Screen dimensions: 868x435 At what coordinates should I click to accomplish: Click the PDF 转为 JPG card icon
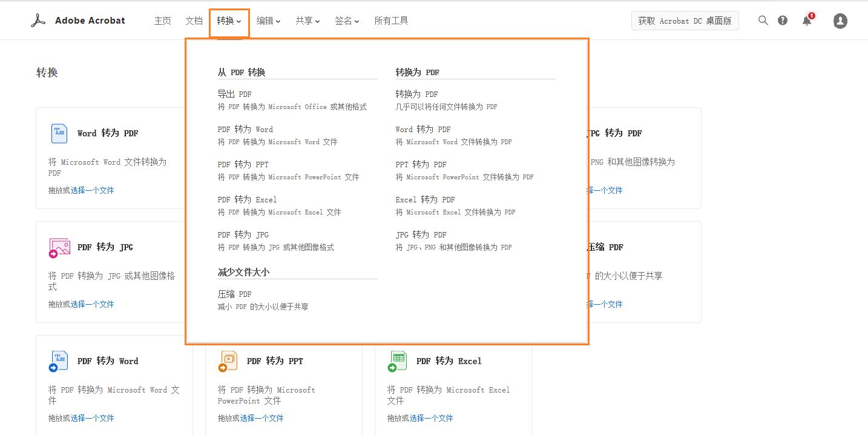coord(59,247)
